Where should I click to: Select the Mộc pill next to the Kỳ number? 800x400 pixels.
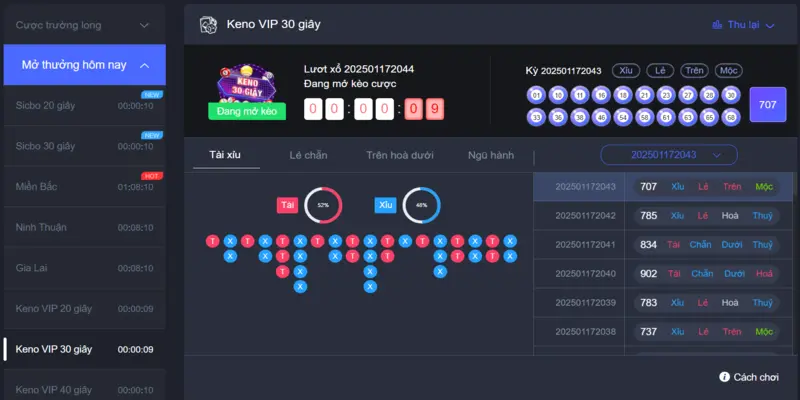pyautogui.click(x=728, y=71)
